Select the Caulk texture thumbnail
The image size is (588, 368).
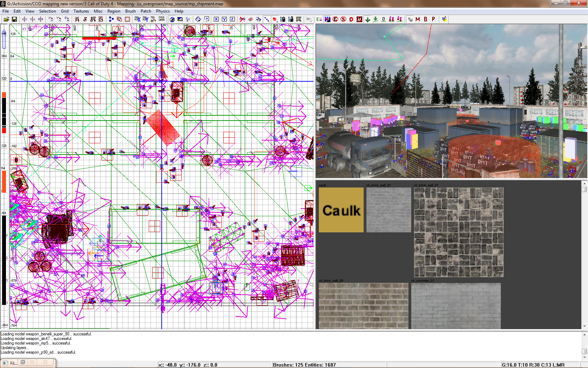click(341, 210)
